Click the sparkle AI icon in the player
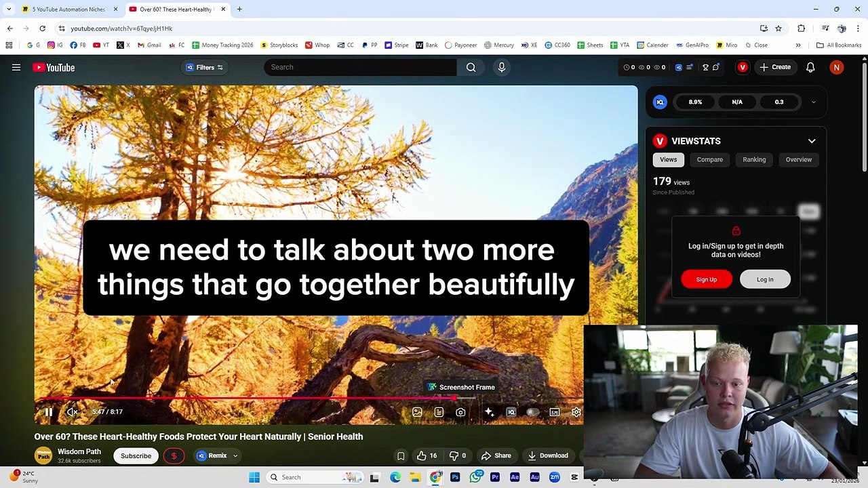 click(x=489, y=412)
